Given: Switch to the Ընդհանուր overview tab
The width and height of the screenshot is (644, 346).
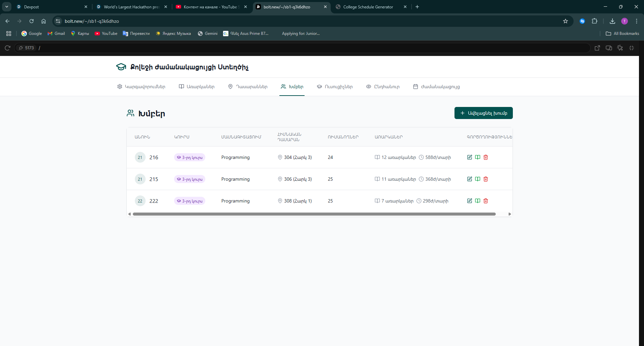Looking at the screenshot, I should coord(383,86).
